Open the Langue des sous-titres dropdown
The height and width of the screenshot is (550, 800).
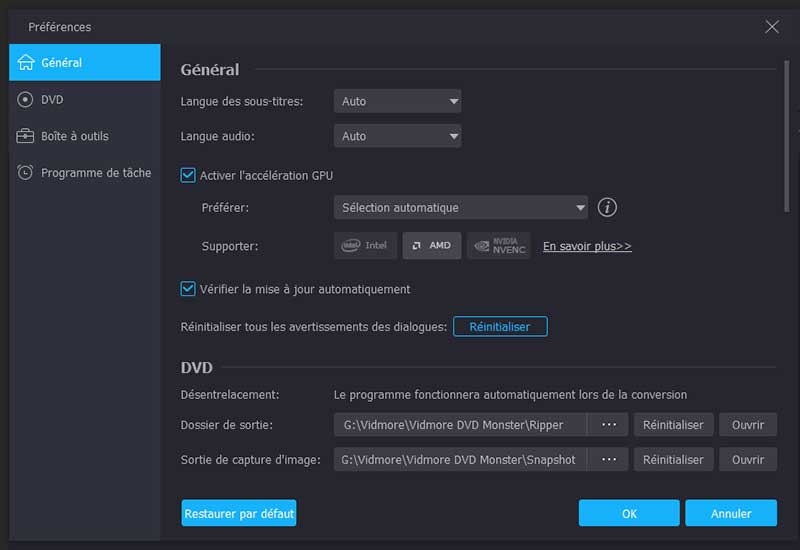pyautogui.click(x=397, y=101)
